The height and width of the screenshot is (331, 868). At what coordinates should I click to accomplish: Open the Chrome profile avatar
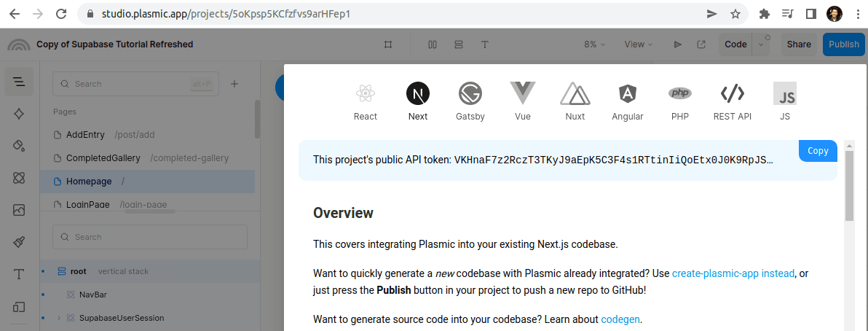point(835,14)
